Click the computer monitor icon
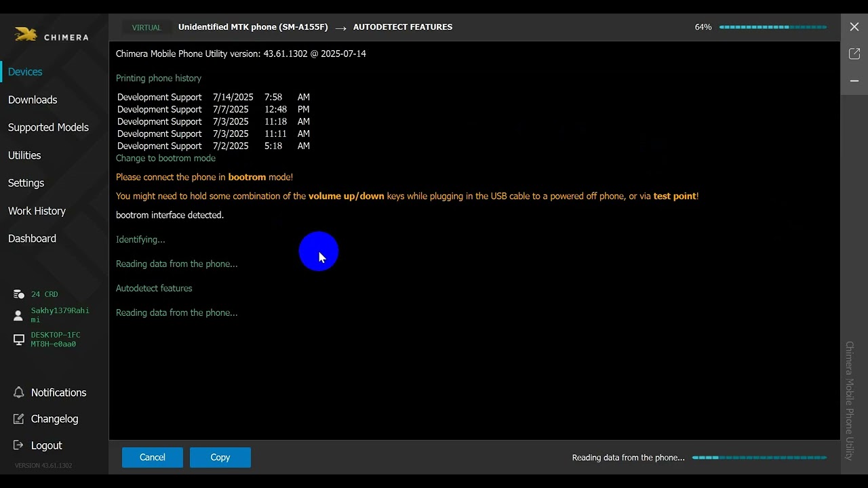 (19, 340)
